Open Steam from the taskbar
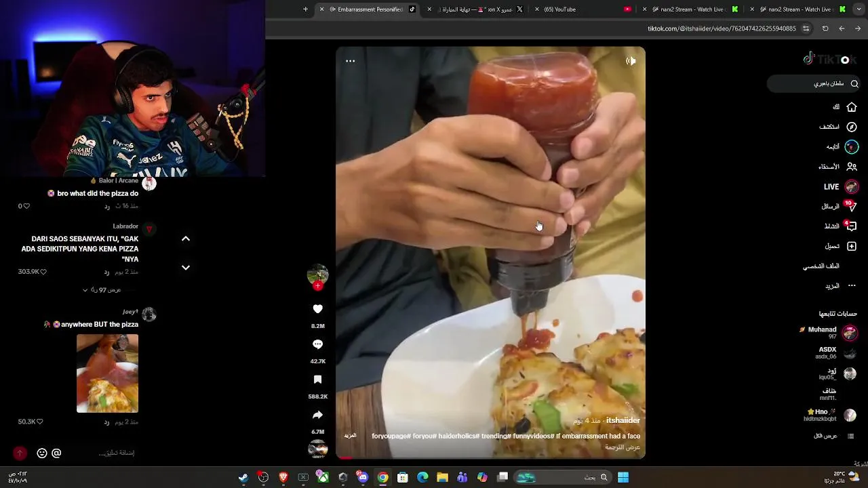Screen dimensions: 868x488 [243, 478]
